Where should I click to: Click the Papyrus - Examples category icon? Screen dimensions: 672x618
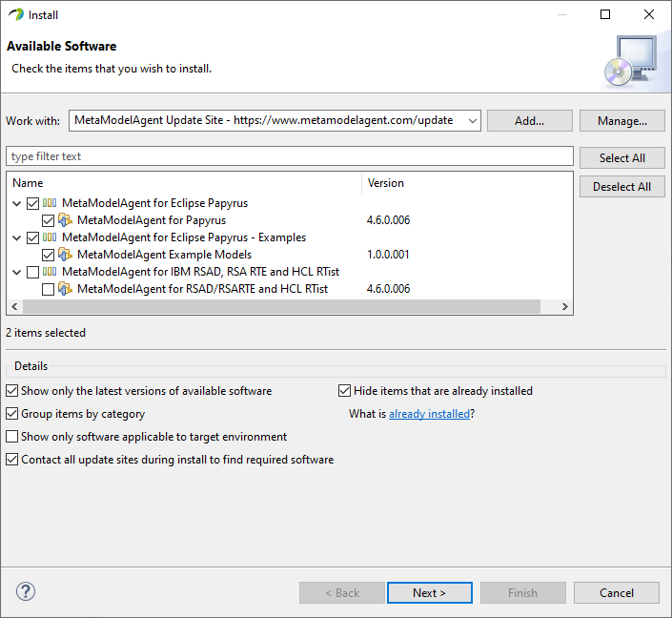50,237
